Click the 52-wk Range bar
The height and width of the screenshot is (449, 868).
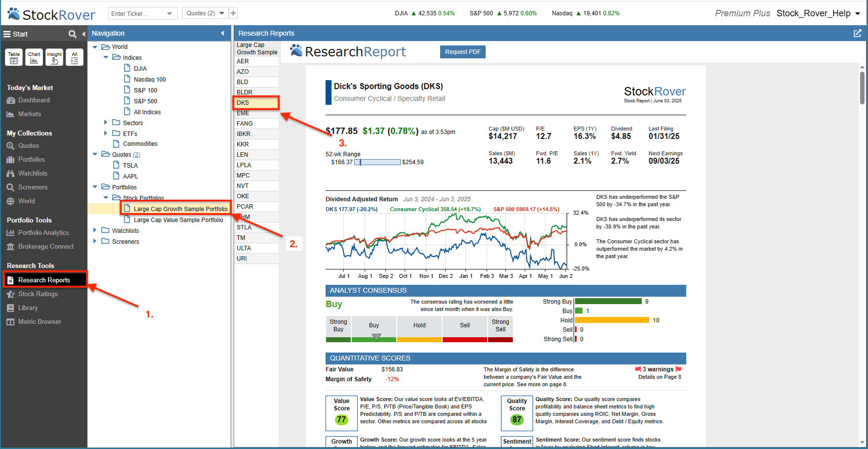pos(378,162)
